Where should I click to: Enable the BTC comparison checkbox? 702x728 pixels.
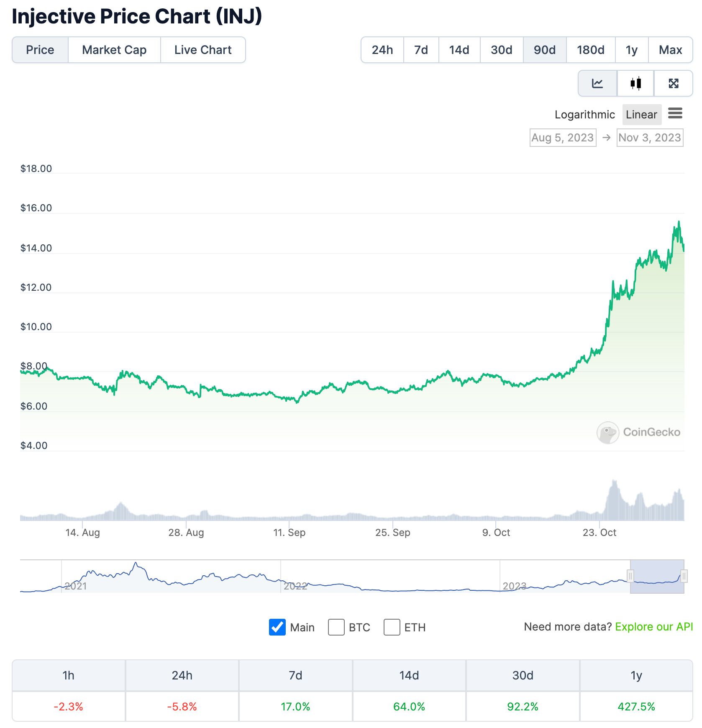(x=336, y=627)
